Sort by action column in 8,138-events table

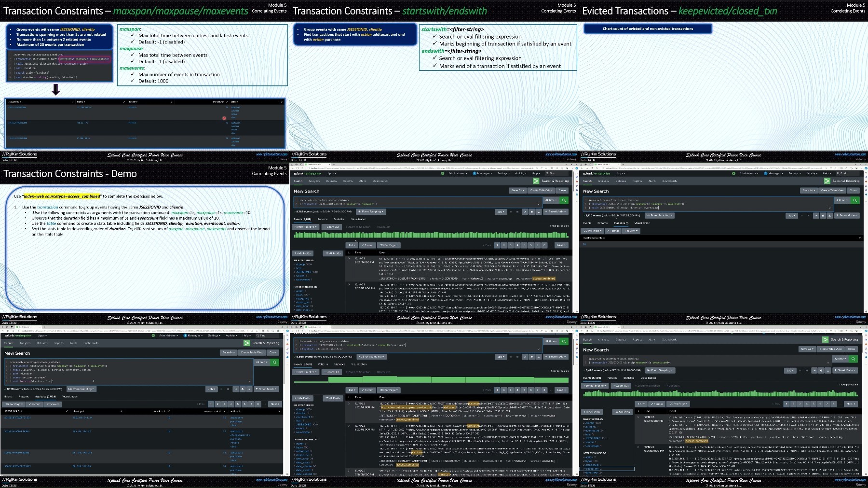click(x=234, y=411)
